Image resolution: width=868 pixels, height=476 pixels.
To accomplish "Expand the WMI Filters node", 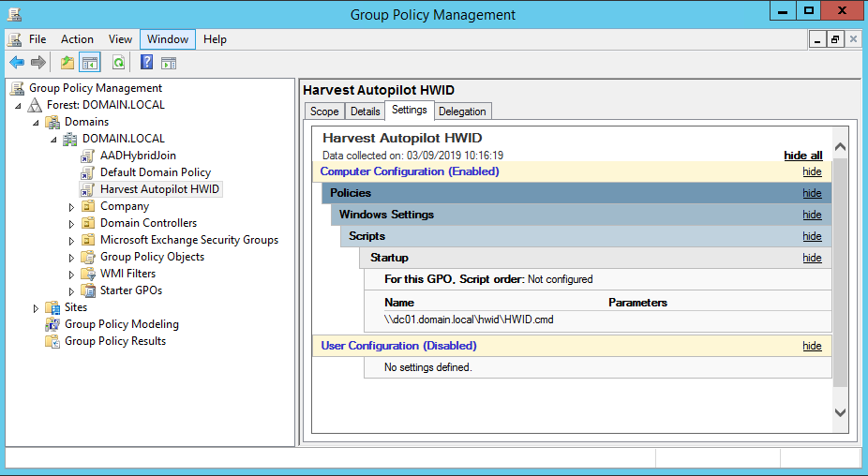I will pos(71,275).
